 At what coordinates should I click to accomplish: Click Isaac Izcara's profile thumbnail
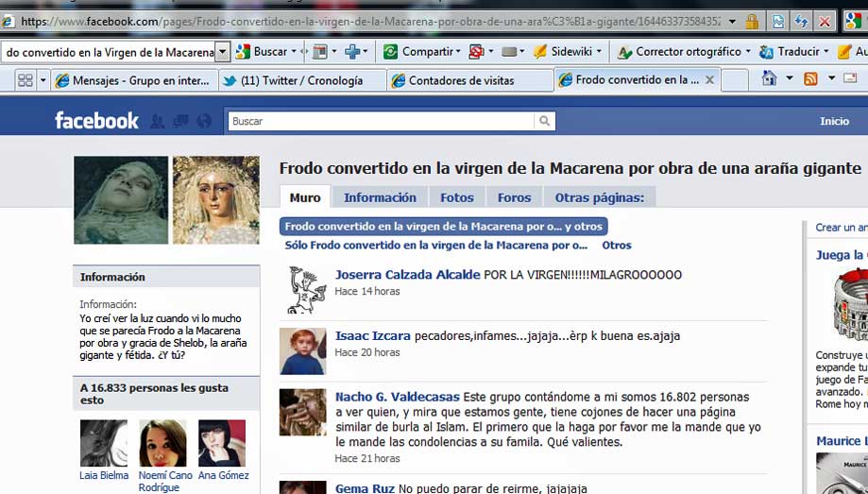pos(302,350)
